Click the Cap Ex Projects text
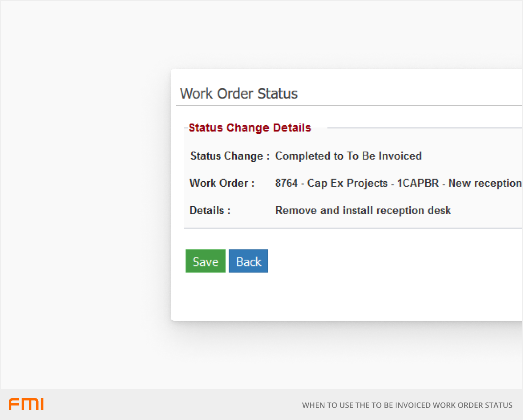Image resolution: width=523 pixels, height=420 pixels. click(x=347, y=183)
